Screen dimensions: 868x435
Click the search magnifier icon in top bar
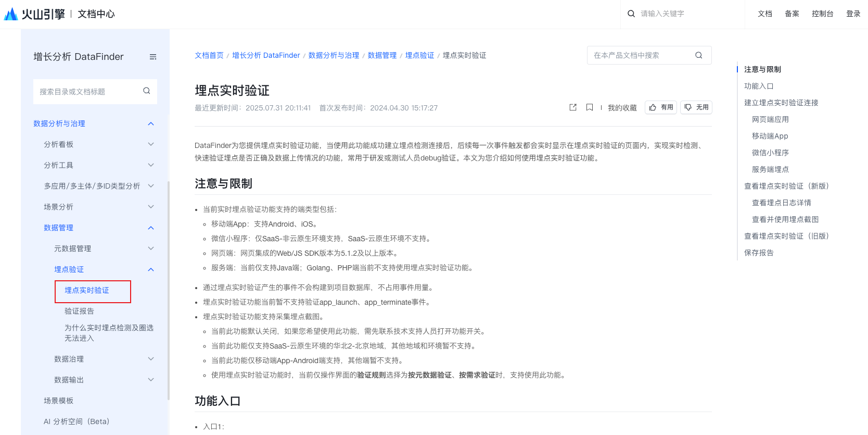click(631, 14)
